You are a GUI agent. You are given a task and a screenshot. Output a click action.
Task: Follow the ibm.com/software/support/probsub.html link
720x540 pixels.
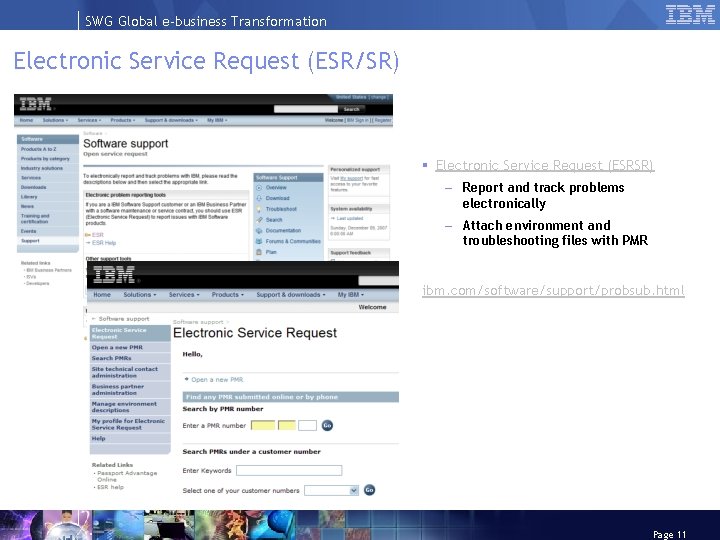pyautogui.click(x=553, y=291)
